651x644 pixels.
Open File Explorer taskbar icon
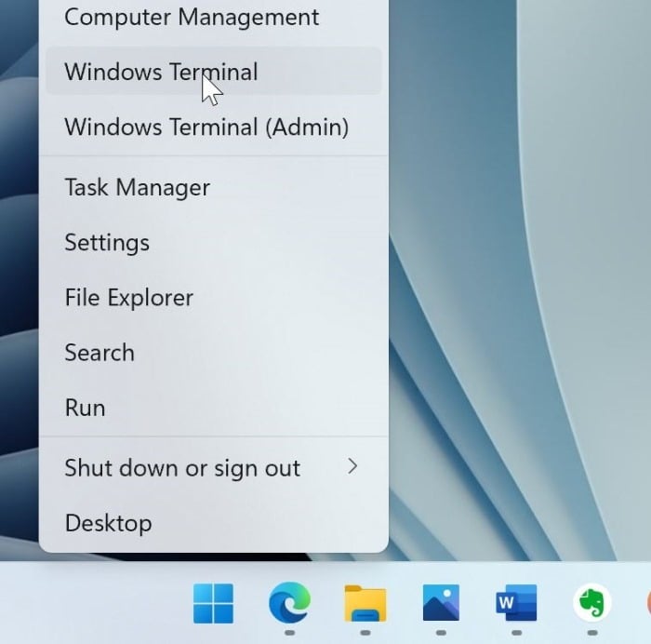(365, 603)
